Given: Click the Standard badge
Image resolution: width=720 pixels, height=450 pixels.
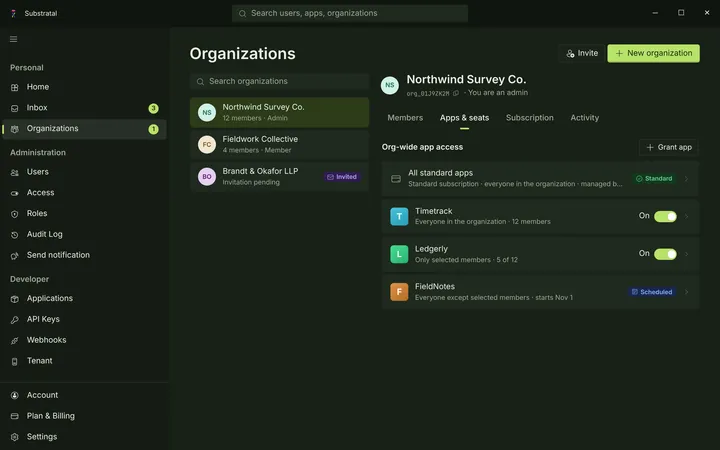Looking at the screenshot, I should tap(654, 179).
